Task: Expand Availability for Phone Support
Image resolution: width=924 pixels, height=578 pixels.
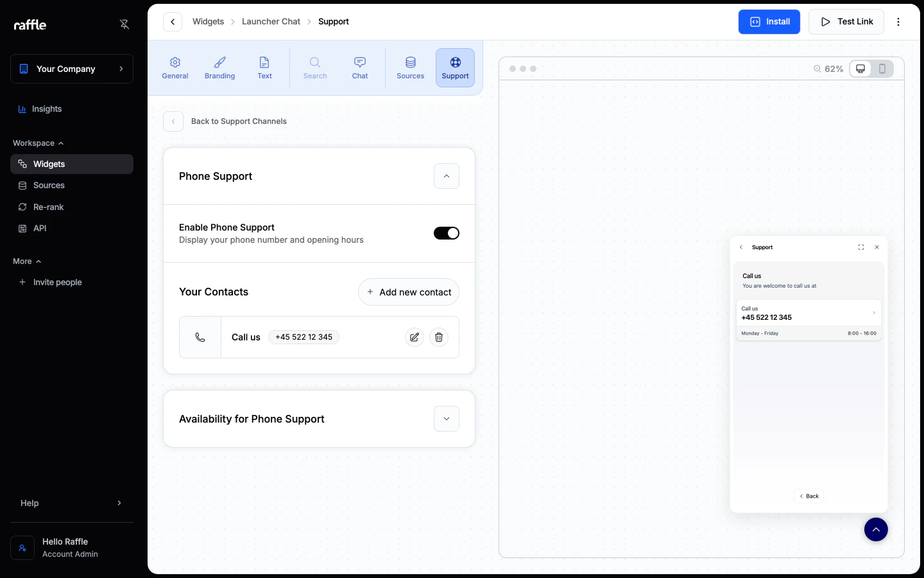Action: pos(447,419)
